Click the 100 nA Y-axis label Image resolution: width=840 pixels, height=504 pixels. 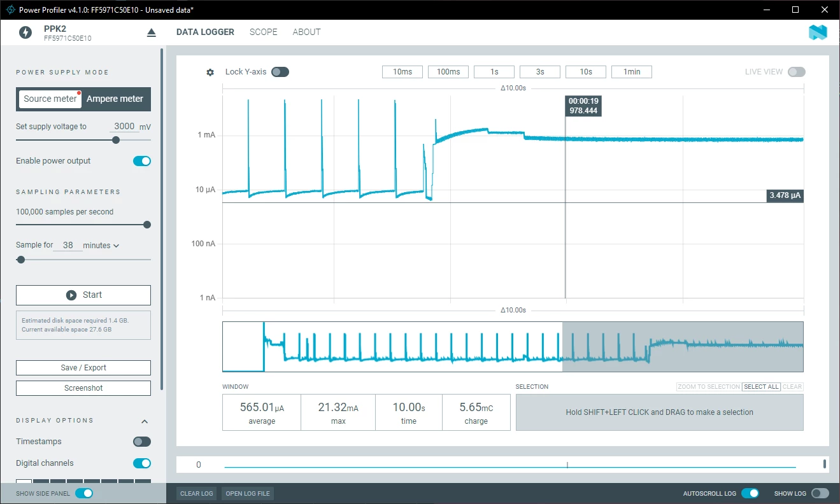(204, 244)
